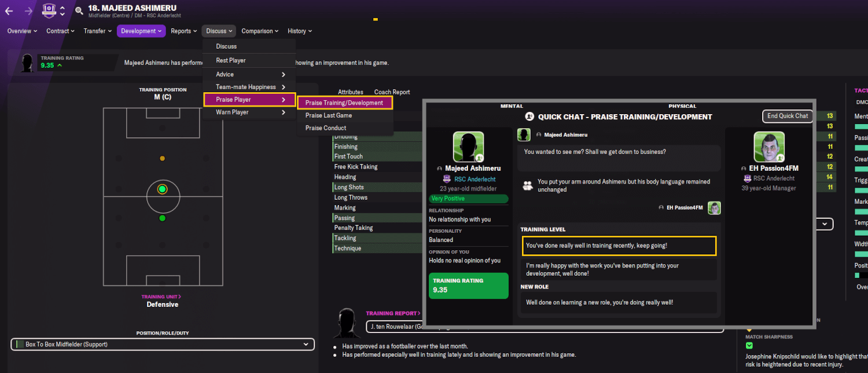Open the Reports dropdown tab
This screenshot has width=868, height=373.
184,31
